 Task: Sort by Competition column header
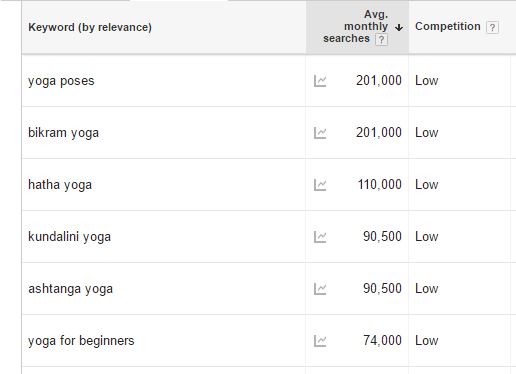[x=448, y=26]
